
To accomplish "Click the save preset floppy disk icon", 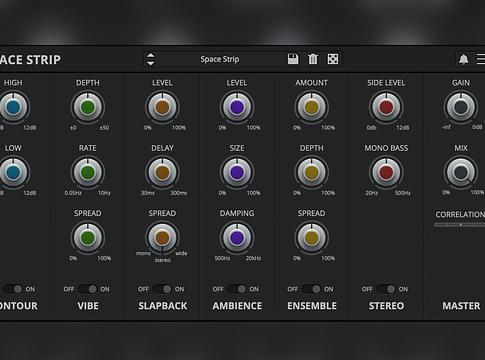I will (293, 59).
